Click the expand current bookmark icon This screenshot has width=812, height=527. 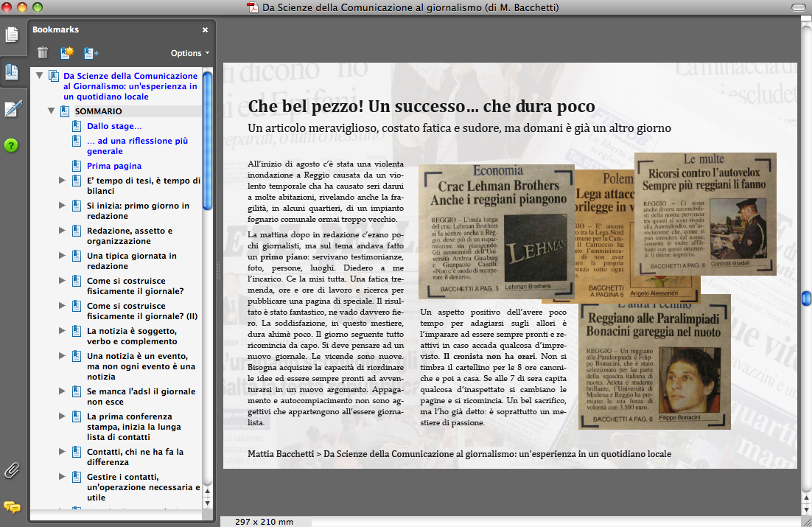pyautogui.click(x=91, y=53)
